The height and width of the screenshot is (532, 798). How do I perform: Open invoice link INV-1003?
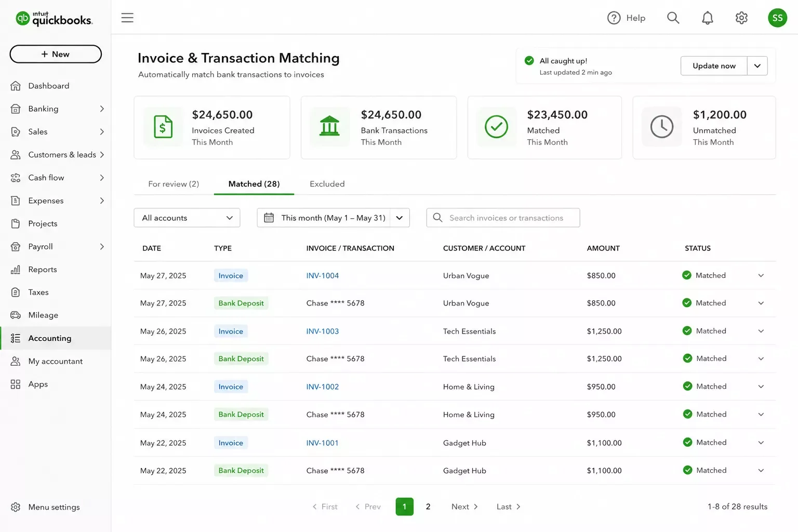click(x=322, y=331)
